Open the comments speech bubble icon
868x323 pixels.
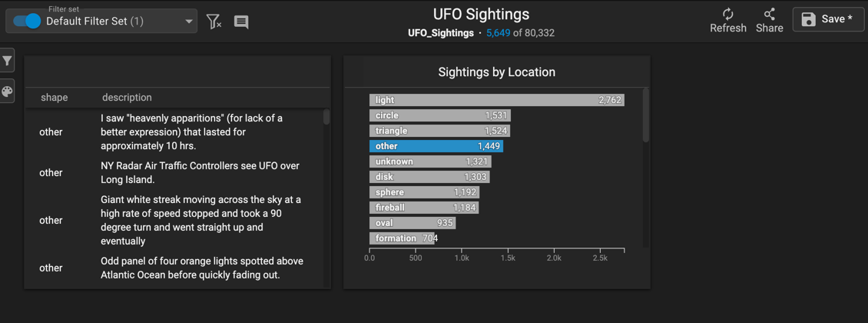click(241, 22)
